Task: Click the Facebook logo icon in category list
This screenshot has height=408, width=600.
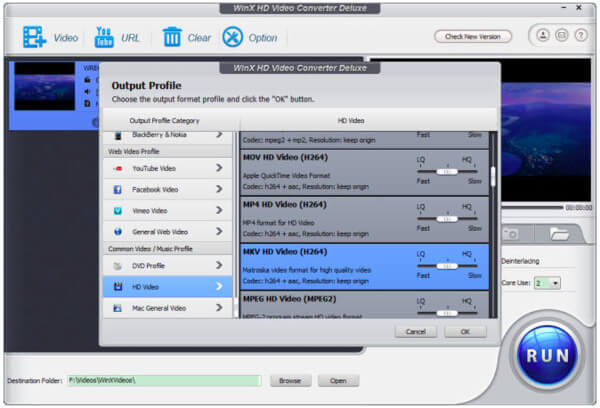Action: point(118,189)
